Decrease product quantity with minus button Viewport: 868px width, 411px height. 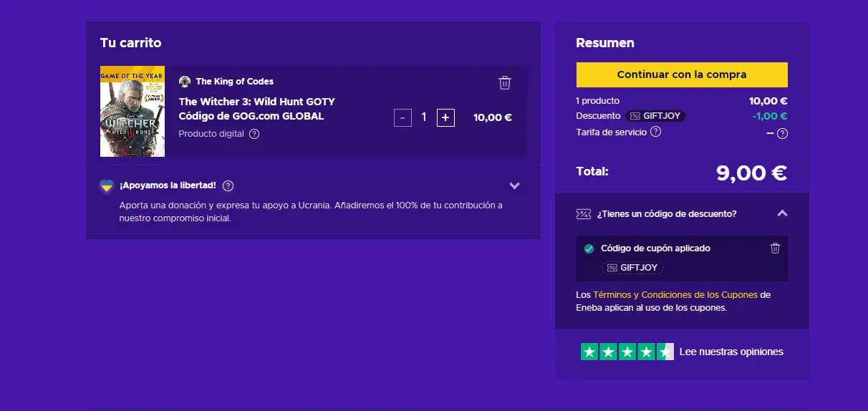402,117
